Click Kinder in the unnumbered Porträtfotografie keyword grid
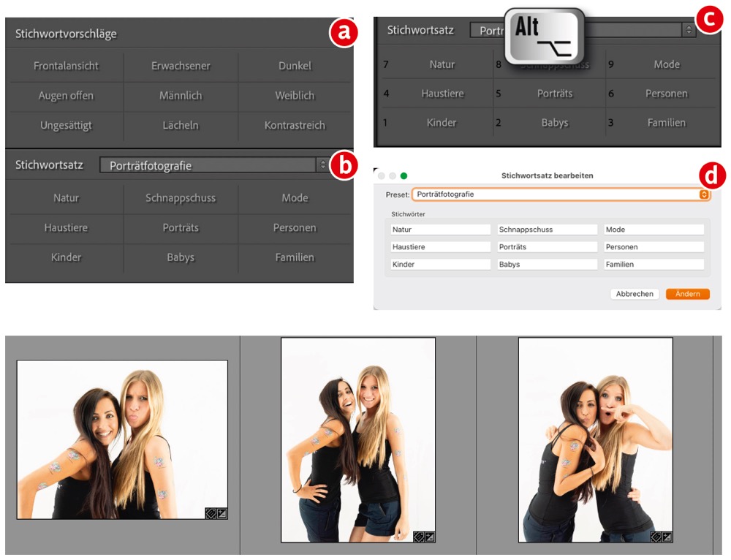 pyautogui.click(x=66, y=257)
